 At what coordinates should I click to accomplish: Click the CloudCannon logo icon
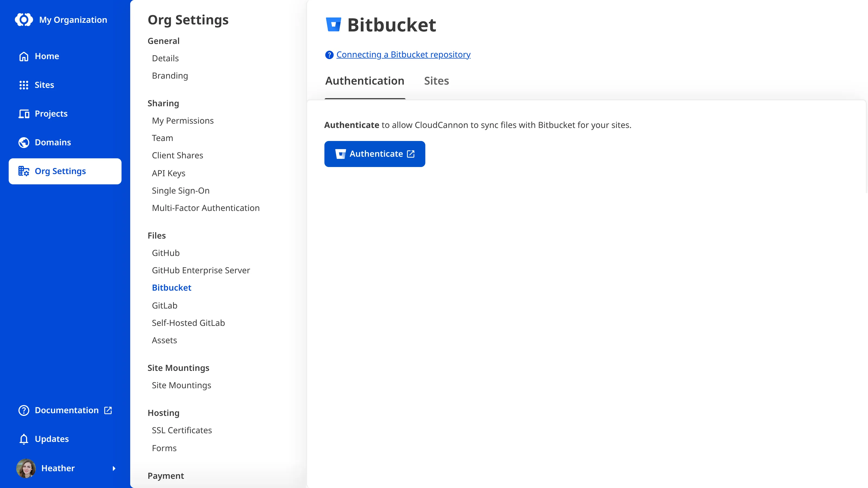pos(24,20)
